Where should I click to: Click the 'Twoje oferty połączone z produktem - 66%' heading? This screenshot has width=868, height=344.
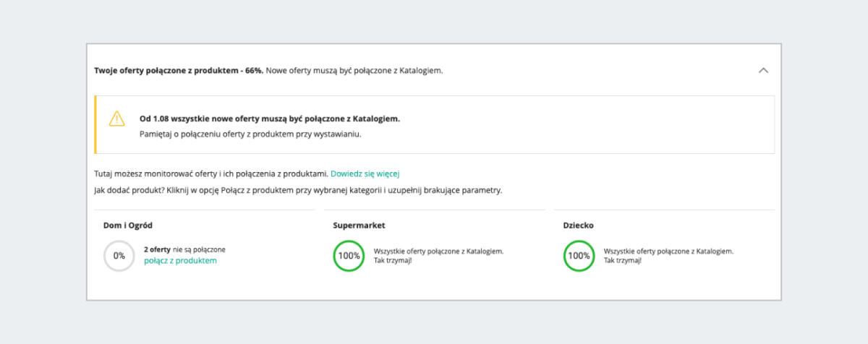[x=179, y=71]
